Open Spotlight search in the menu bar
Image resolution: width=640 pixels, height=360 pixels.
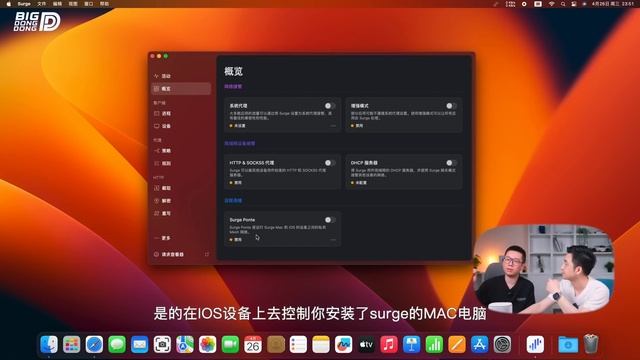coord(563,4)
